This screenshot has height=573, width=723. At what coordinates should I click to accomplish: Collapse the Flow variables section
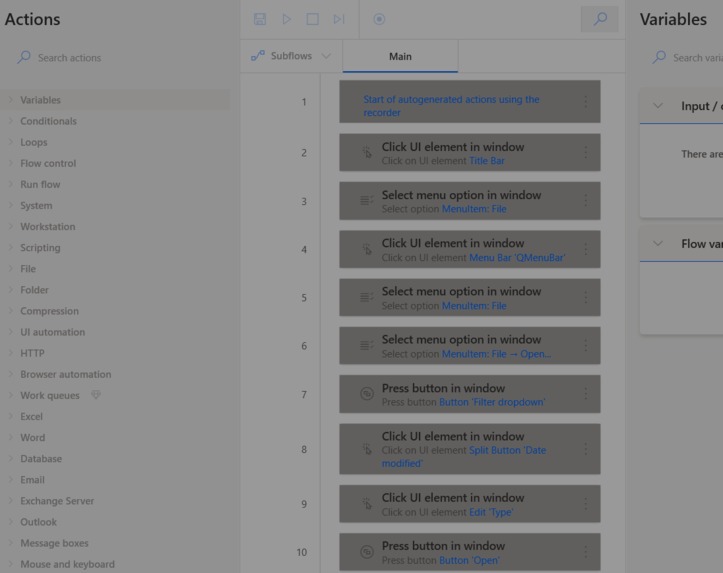pyautogui.click(x=658, y=243)
